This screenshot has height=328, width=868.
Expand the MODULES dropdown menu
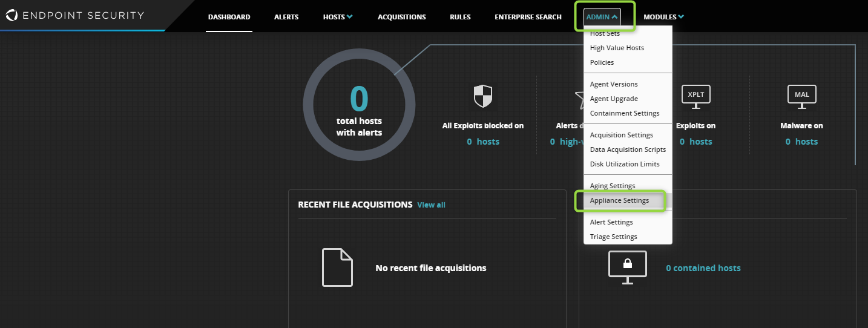663,17
